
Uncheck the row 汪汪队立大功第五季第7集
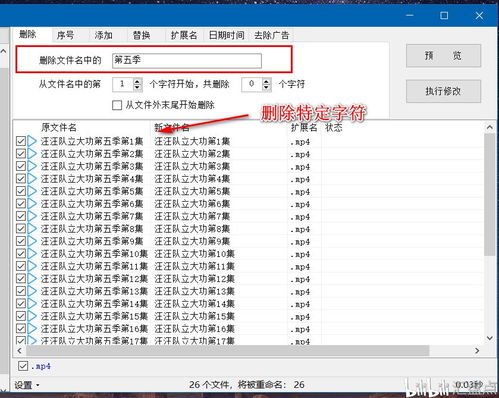[21, 216]
